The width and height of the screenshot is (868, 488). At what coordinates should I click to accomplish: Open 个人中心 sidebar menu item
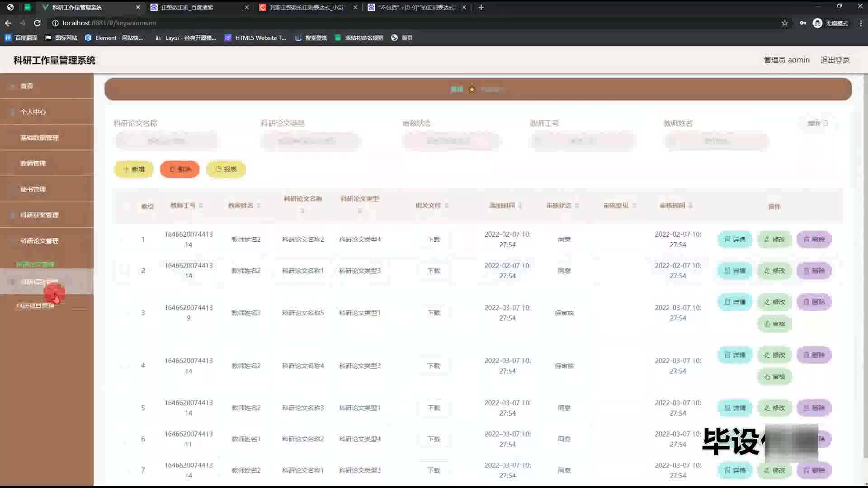point(33,112)
